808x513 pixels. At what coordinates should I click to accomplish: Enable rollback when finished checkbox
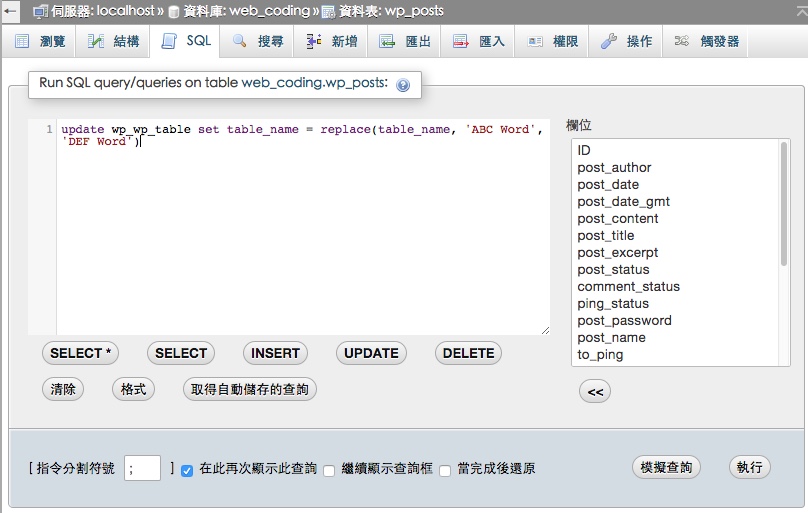(x=446, y=469)
